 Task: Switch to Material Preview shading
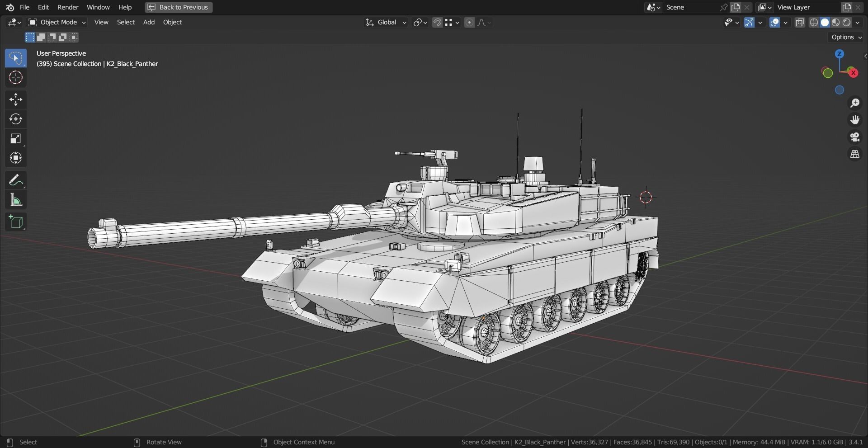[836, 22]
